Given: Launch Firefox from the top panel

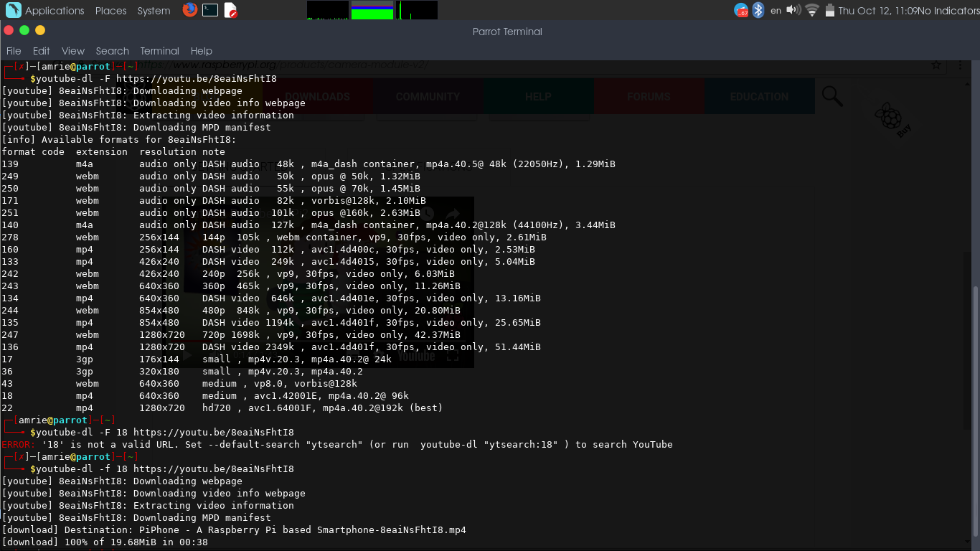Looking at the screenshot, I should point(189,10).
